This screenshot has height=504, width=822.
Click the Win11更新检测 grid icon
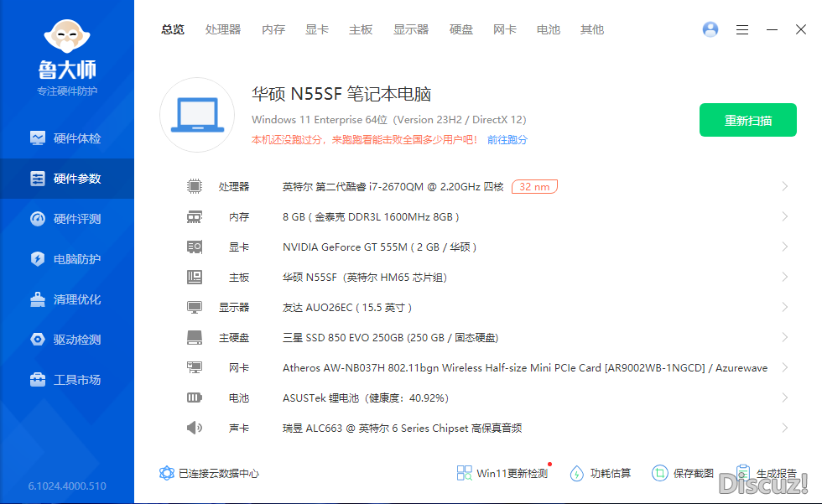tap(464, 473)
